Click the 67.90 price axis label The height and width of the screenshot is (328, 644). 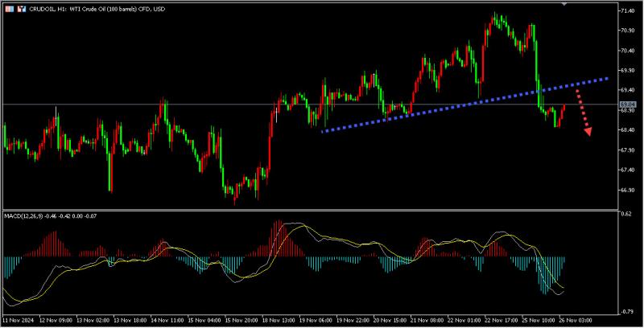coord(627,150)
